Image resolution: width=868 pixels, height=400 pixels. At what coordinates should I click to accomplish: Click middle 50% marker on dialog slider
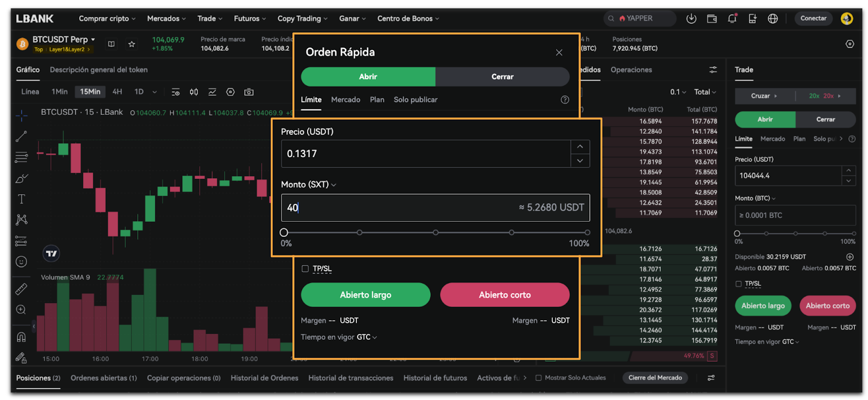(x=436, y=233)
